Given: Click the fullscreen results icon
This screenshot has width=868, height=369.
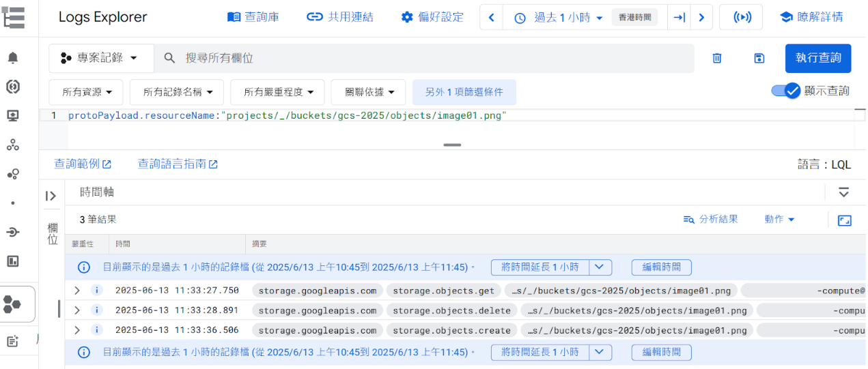Looking at the screenshot, I should click(845, 220).
